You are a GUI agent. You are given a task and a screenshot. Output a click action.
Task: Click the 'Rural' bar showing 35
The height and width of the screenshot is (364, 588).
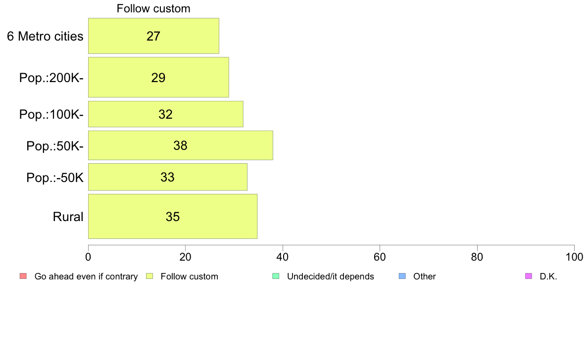(x=172, y=217)
